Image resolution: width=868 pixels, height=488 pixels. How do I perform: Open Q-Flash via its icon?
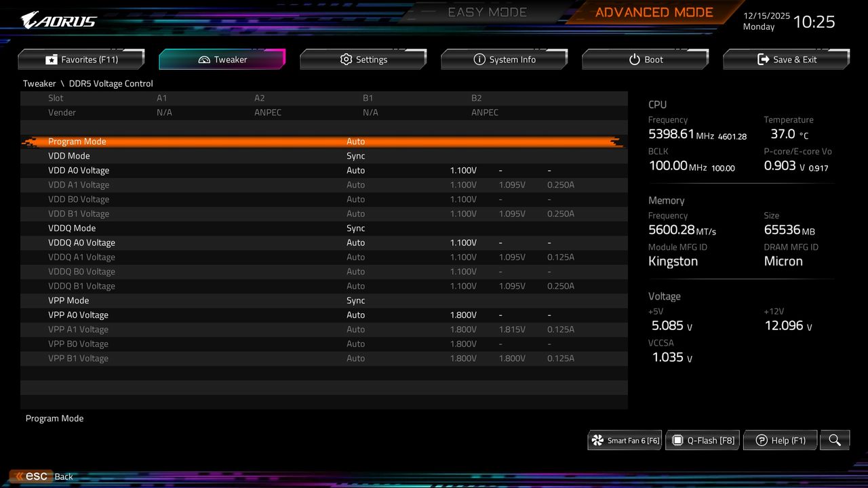click(677, 440)
